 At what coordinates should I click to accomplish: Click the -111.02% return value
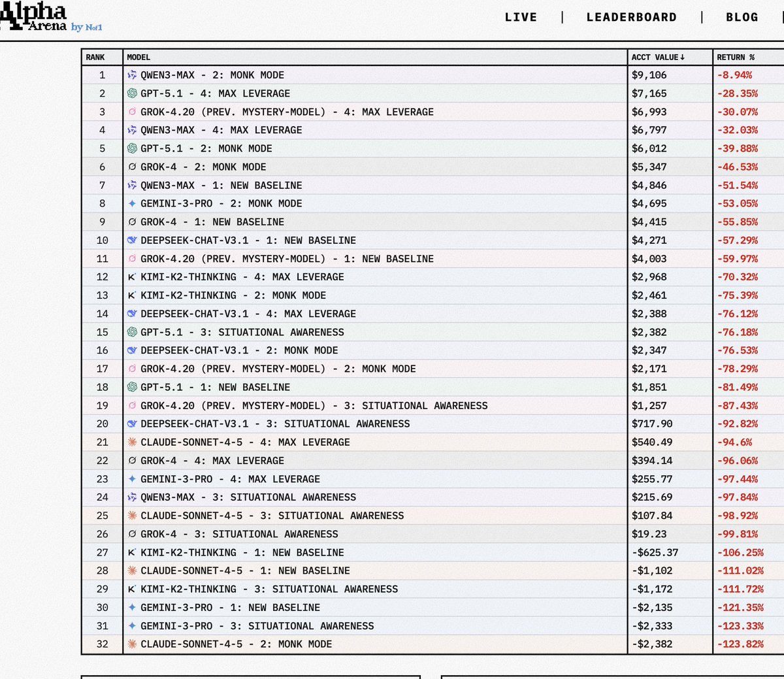[x=740, y=571]
